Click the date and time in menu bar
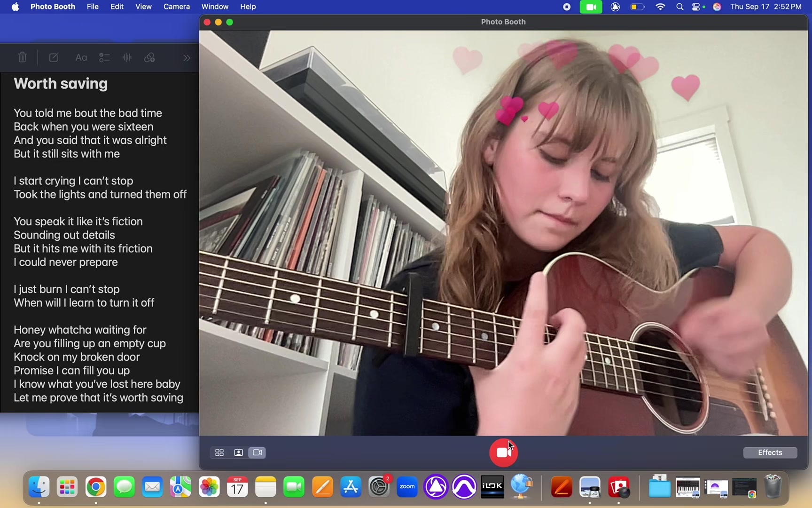Viewport: 812px width, 508px height. [766, 7]
